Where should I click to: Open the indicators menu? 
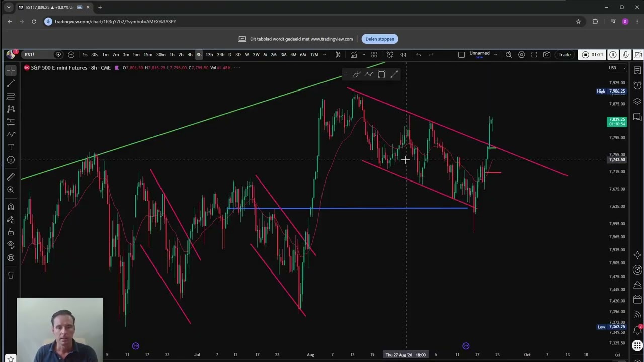coord(354,54)
